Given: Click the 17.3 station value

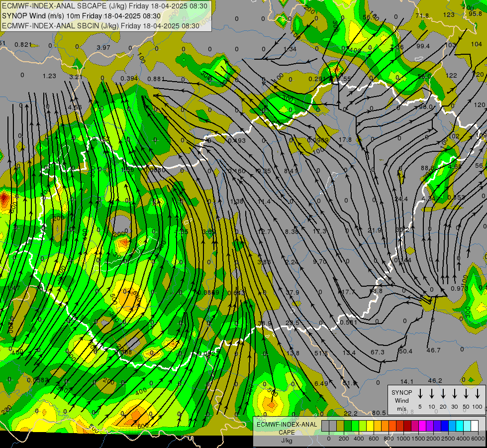Looking at the screenshot, I should coord(319,231).
